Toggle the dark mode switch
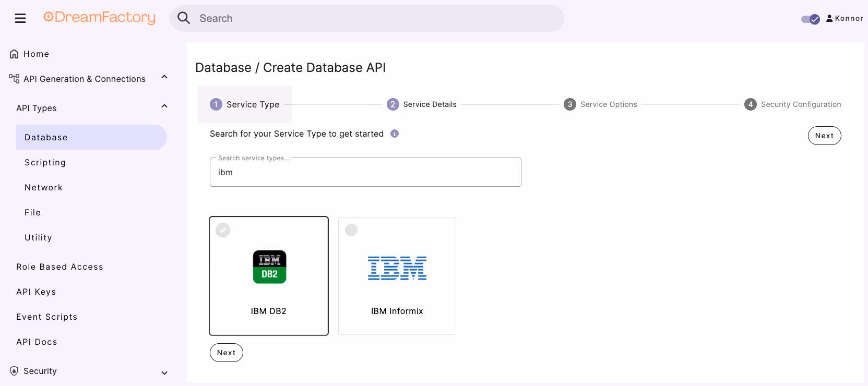This screenshot has width=868, height=386. point(811,19)
